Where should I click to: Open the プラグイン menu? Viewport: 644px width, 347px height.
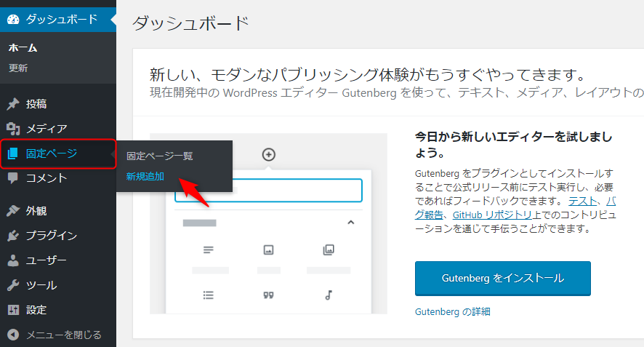click(x=58, y=236)
